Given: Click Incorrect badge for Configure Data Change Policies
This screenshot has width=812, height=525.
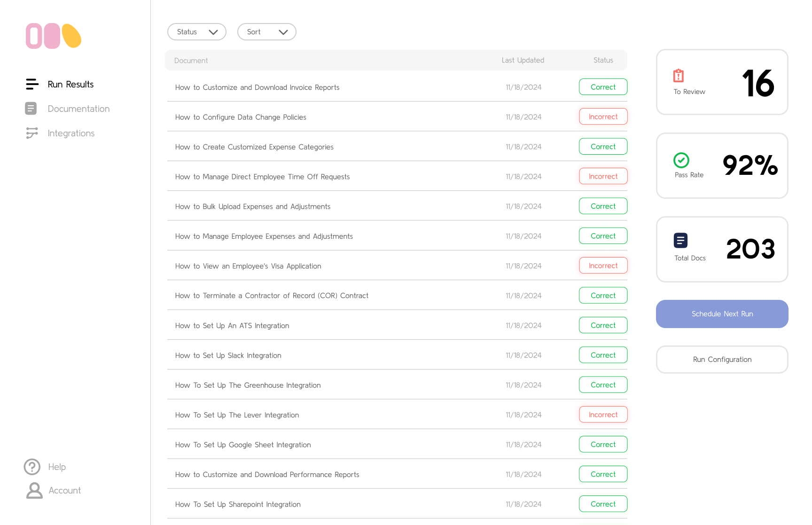Looking at the screenshot, I should pyautogui.click(x=603, y=117).
